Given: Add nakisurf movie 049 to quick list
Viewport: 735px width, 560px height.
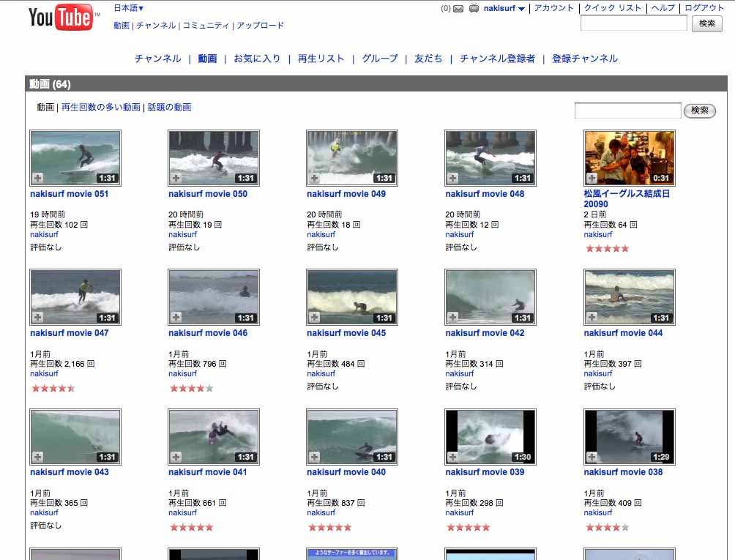Looking at the screenshot, I should pos(314,178).
